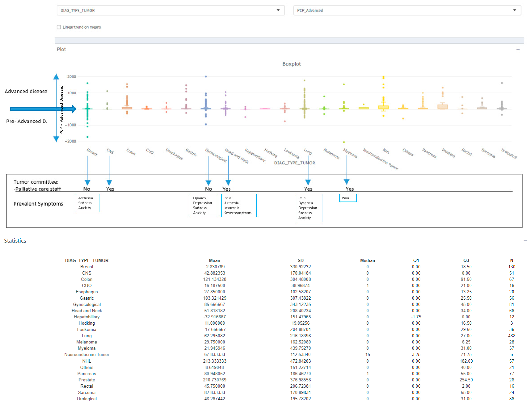532x406 pixels.
Task: Click the Mean column header
Action: click(215, 261)
